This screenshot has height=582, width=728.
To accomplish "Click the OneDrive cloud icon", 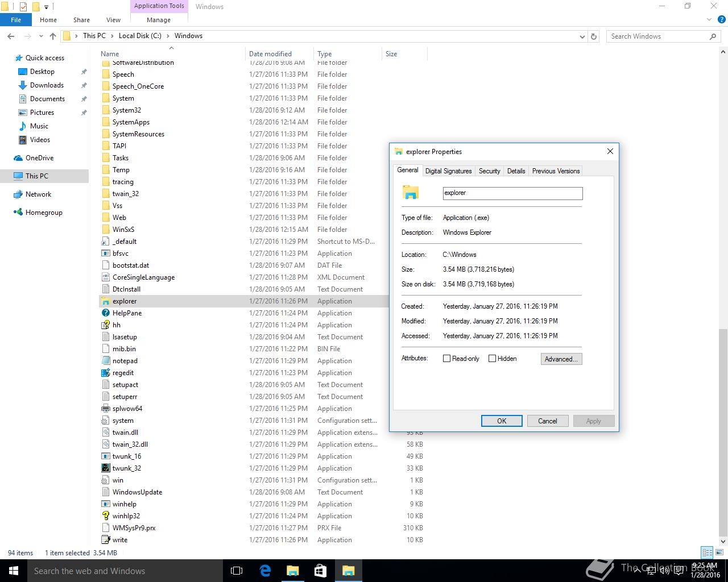I will pyautogui.click(x=18, y=158).
